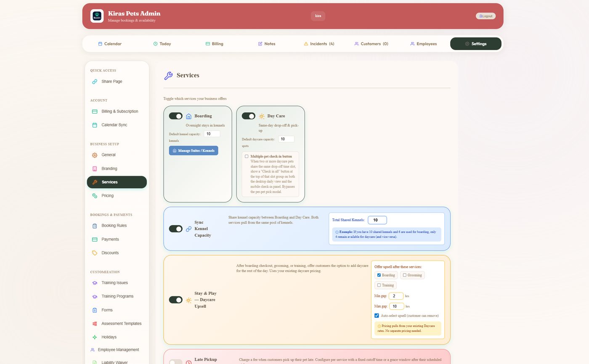Click the house icon next to Boarding

click(188, 116)
